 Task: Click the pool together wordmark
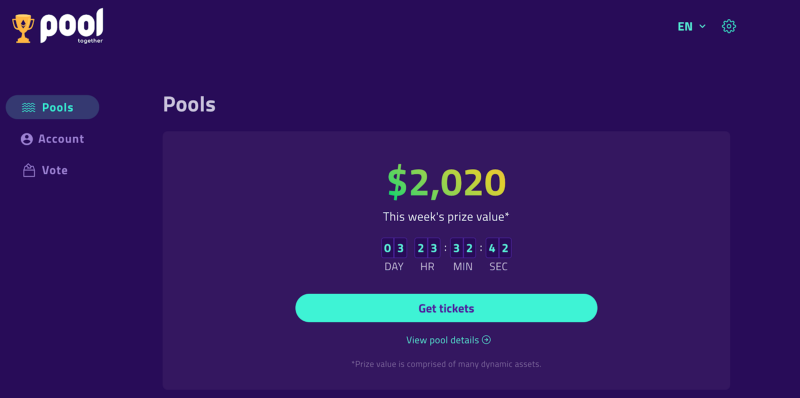coord(71,26)
